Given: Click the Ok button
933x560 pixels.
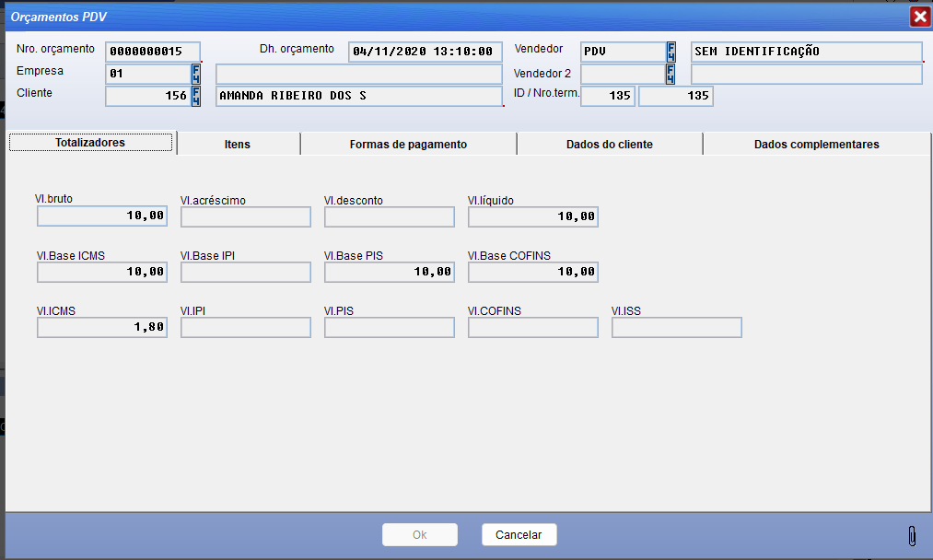Looking at the screenshot, I should (x=419, y=534).
